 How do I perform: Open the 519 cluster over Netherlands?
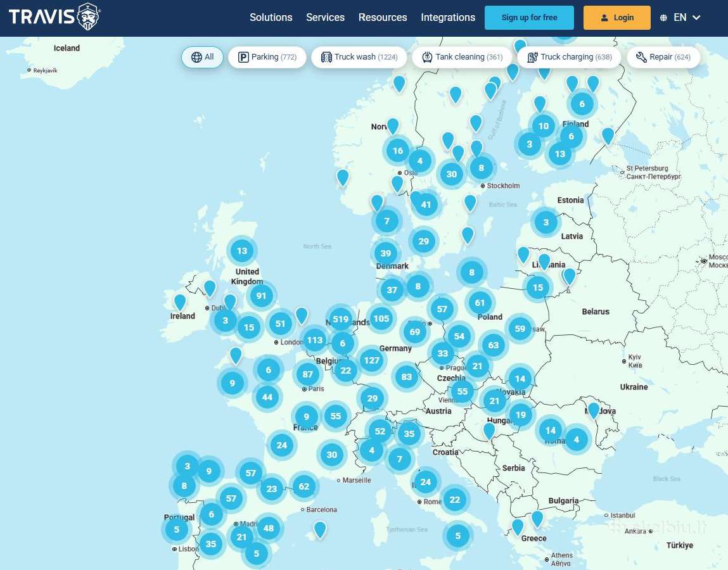pyautogui.click(x=340, y=319)
